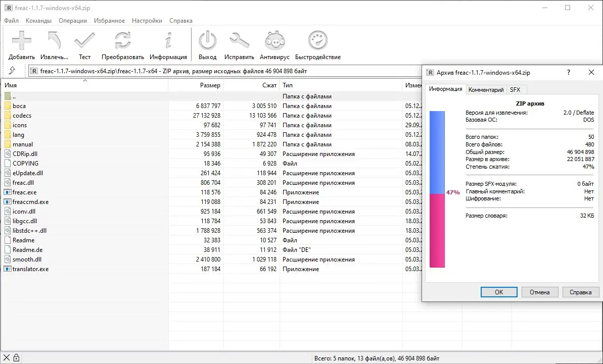This screenshot has width=603, height=364.
Task: Click the freac.exe application icon
Action: [x=8, y=192]
